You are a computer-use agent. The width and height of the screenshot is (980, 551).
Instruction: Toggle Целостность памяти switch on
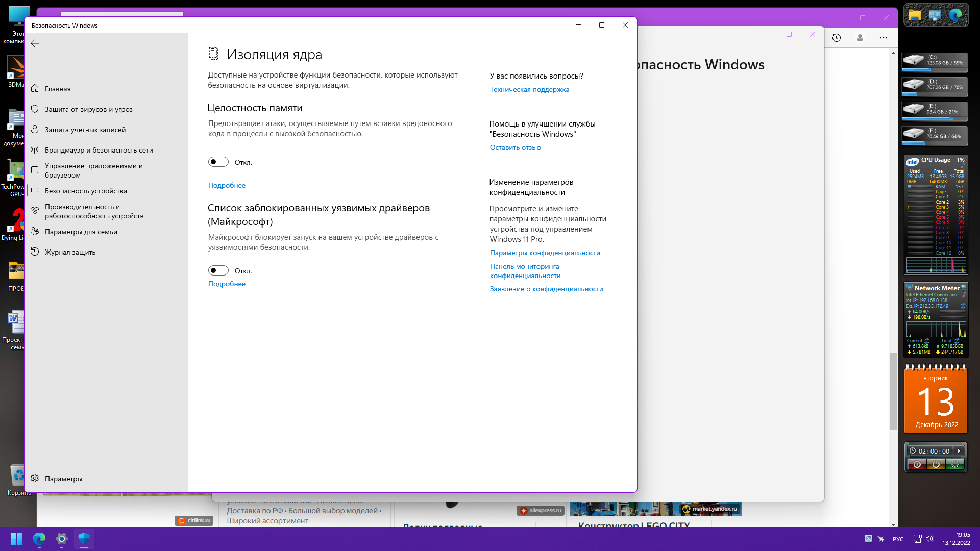coord(218,162)
